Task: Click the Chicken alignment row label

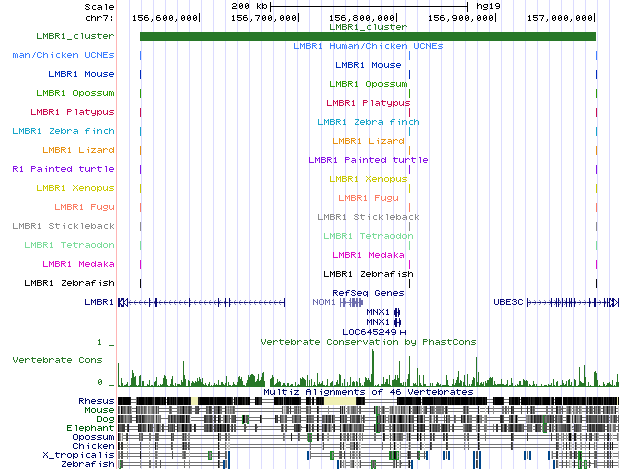Action: 94,446
